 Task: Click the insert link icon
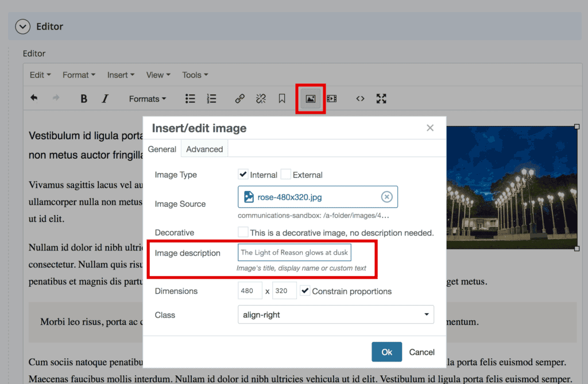(x=239, y=99)
